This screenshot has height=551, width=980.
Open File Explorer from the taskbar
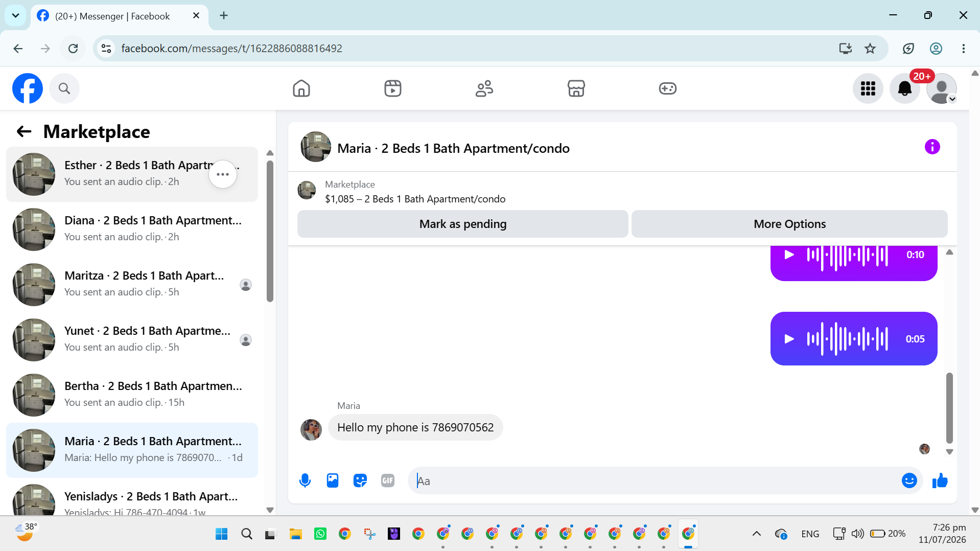296,534
